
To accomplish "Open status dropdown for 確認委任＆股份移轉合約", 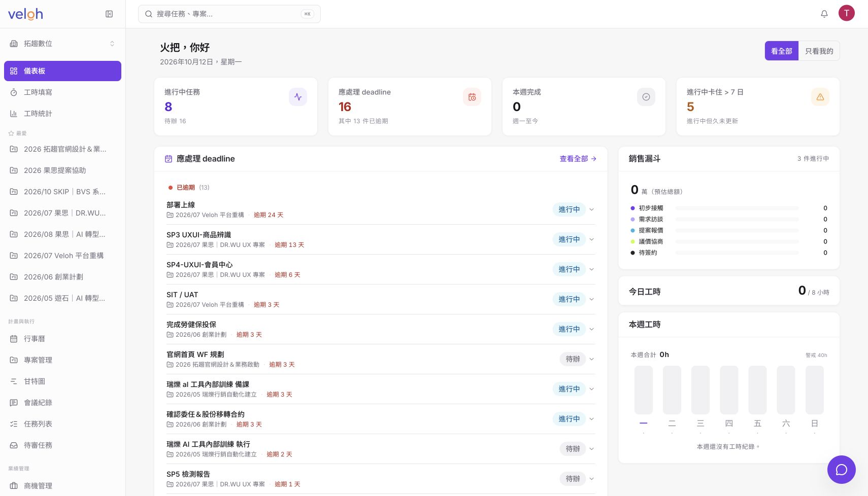I will point(574,419).
